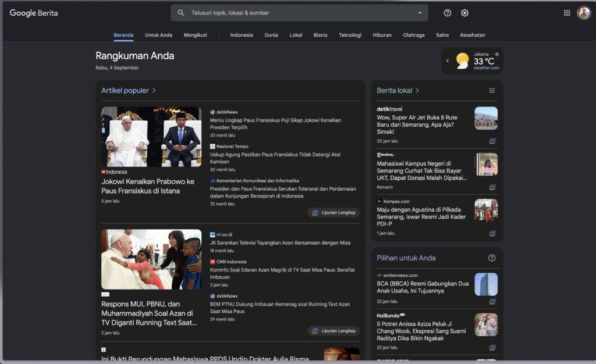Click the Berita lokal customize sliders icon
The width and height of the screenshot is (596, 364).
492,90
